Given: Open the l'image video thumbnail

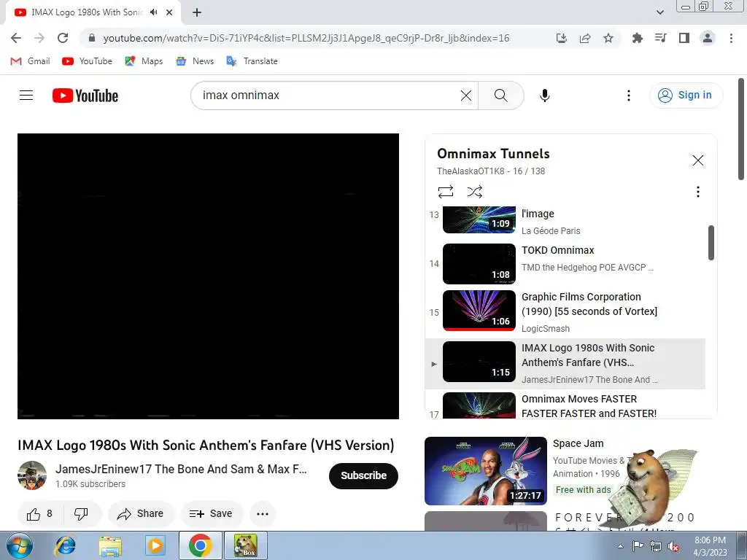Looking at the screenshot, I should coord(479,219).
